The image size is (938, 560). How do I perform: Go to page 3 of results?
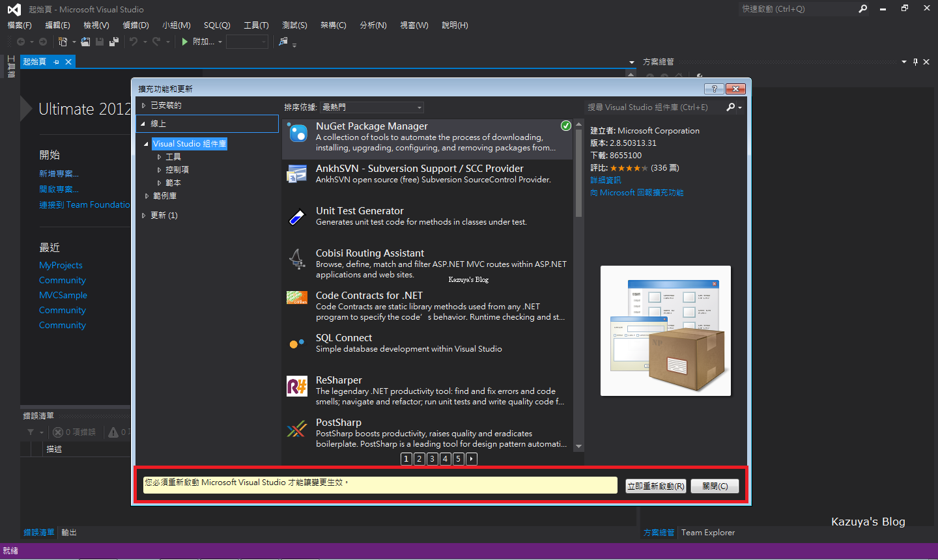pos(433,459)
